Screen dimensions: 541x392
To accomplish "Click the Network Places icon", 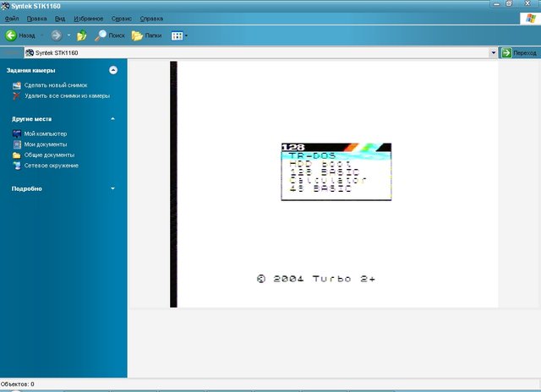I will [x=17, y=166].
